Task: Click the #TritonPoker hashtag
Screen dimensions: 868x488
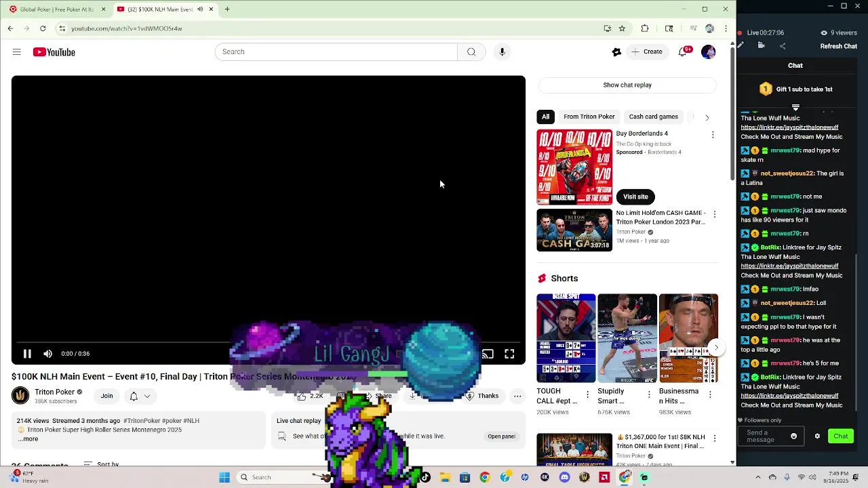Action: pyautogui.click(x=142, y=421)
